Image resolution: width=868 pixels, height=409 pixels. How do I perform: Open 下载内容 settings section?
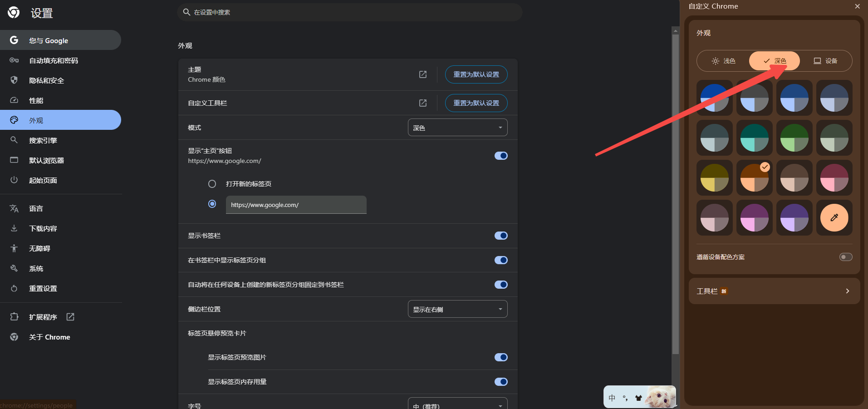pyautogui.click(x=60, y=228)
